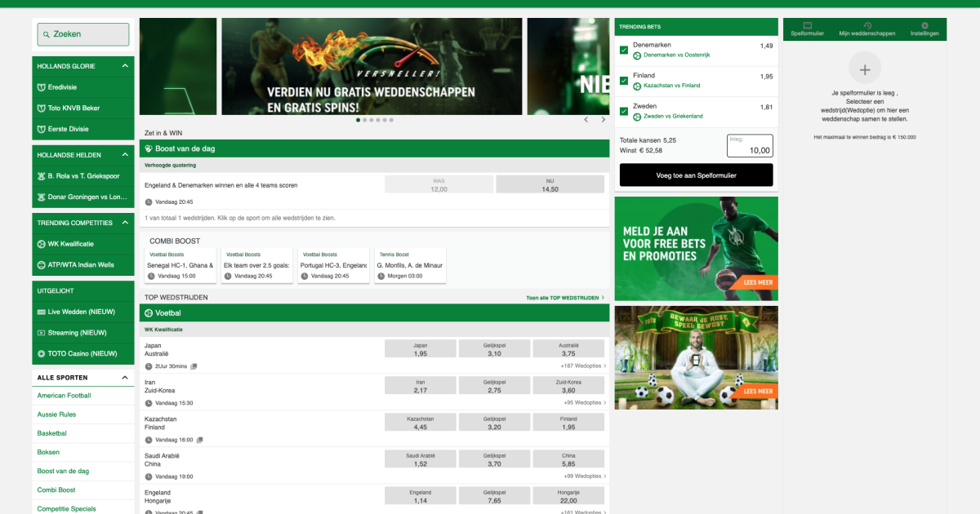Viewport: 980px width, 514px height.
Task: Click the TOTO Casino shield icon
Action: 42,354
